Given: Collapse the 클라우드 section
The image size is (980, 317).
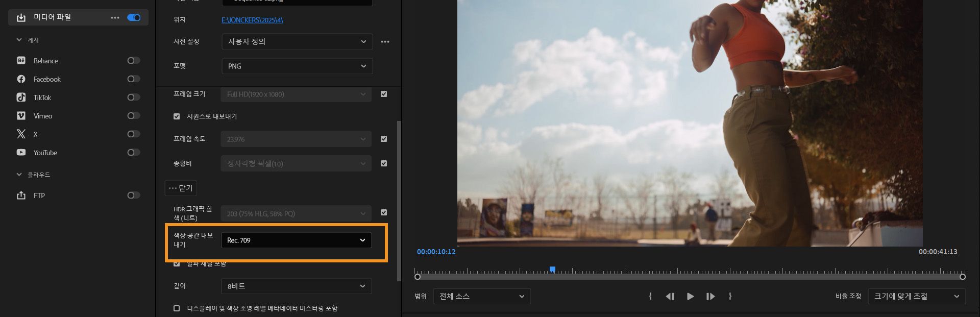Looking at the screenshot, I should point(19,175).
